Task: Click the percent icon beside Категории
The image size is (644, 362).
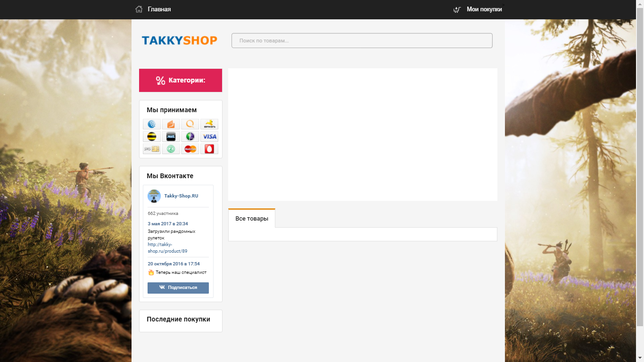Action: (160, 81)
